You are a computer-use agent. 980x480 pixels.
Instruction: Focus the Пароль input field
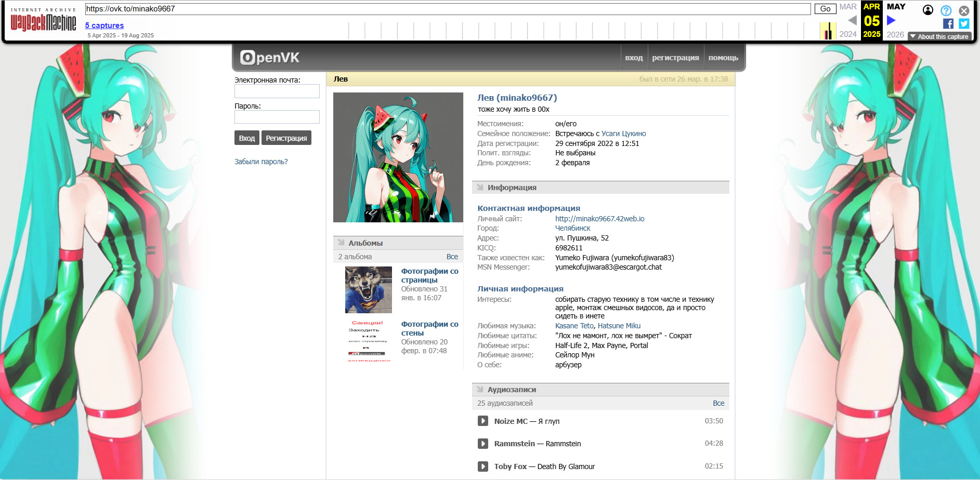(x=277, y=117)
